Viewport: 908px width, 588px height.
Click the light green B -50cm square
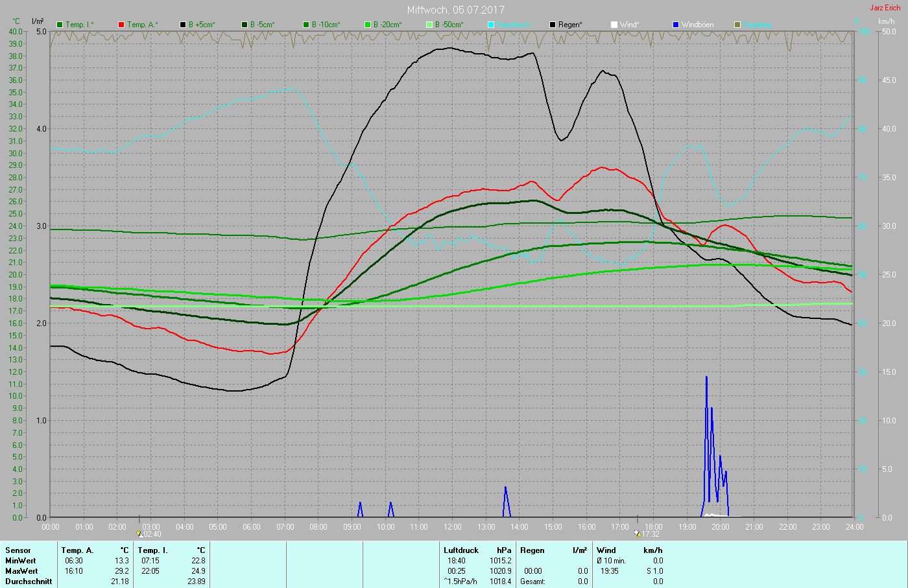tap(429, 25)
